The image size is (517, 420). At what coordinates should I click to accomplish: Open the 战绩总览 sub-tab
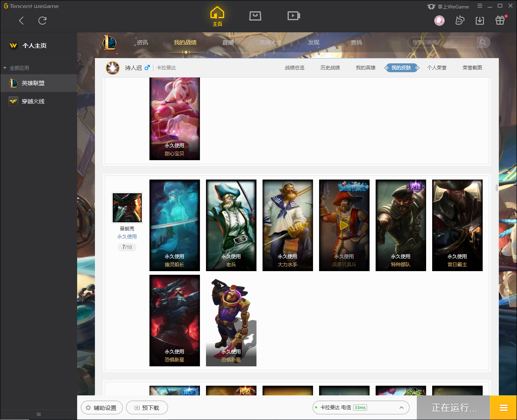pyautogui.click(x=294, y=68)
